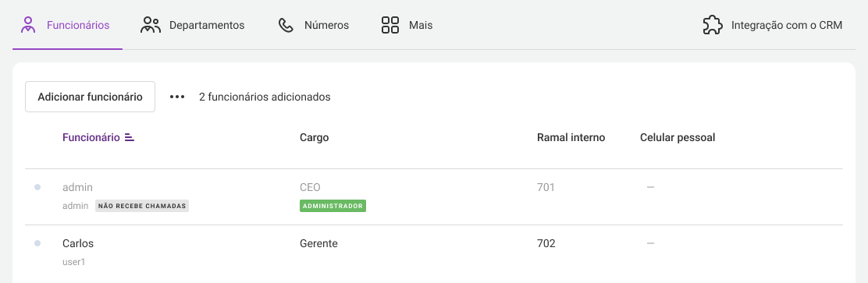Viewport: 868px width, 283px height.
Task: Toggle sort icon beside Funcionário header
Action: coord(130,138)
